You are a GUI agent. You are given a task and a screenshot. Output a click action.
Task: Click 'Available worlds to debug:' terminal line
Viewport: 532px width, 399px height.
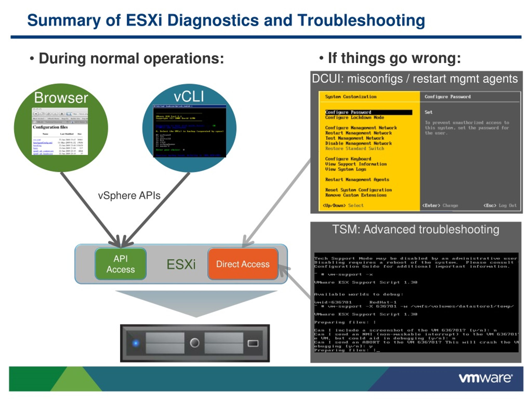pos(359,294)
